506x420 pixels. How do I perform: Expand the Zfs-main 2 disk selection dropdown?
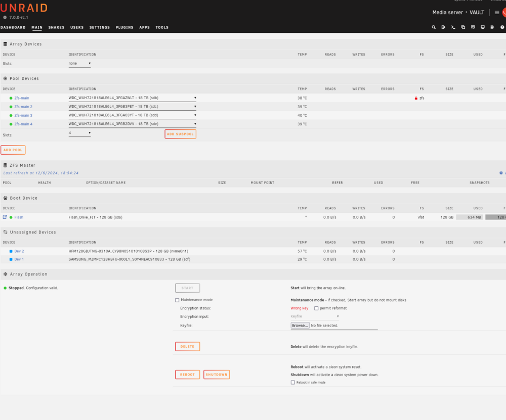[132, 106]
